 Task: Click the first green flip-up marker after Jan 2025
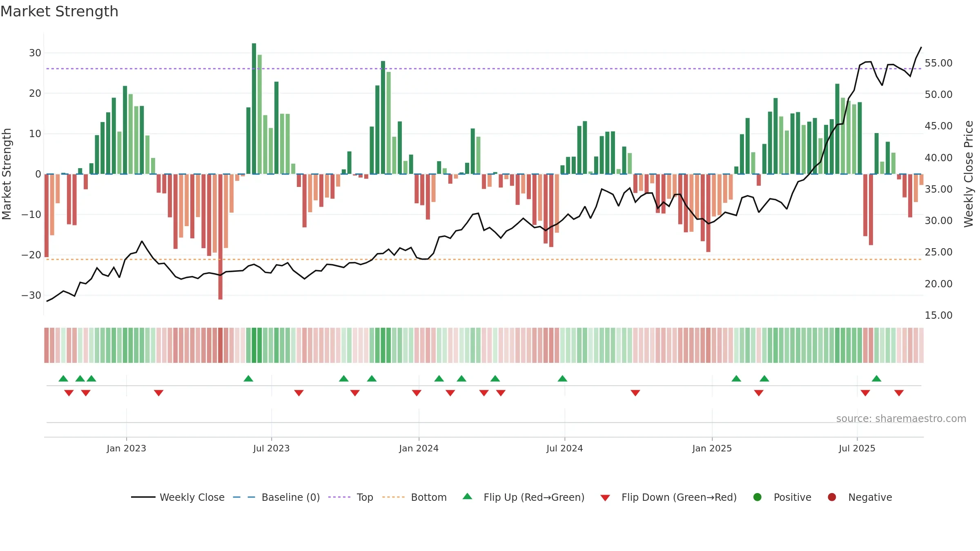click(x=736, y=378)
